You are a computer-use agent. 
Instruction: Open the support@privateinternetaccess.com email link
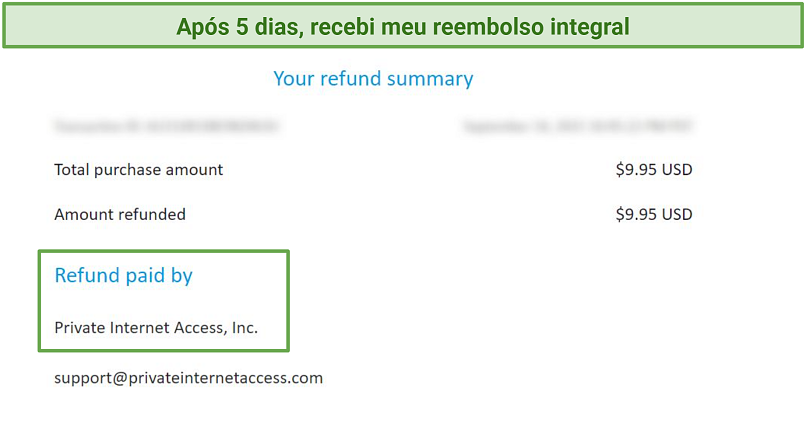coord(189,378)
